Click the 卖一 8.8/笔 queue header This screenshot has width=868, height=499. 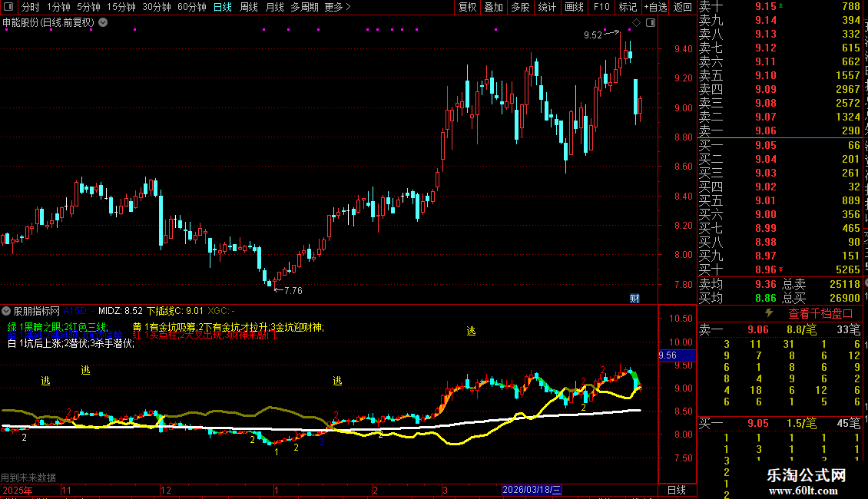780,329
